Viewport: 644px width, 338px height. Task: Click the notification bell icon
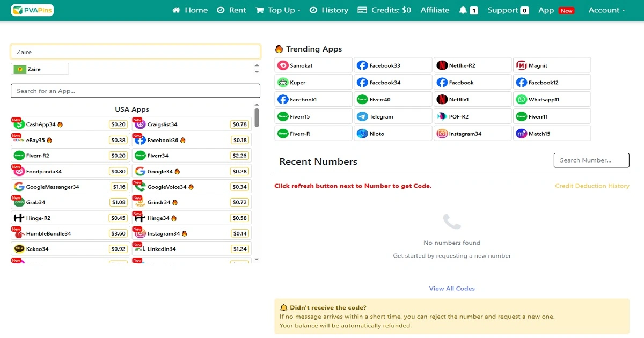[x=463, y=10]
